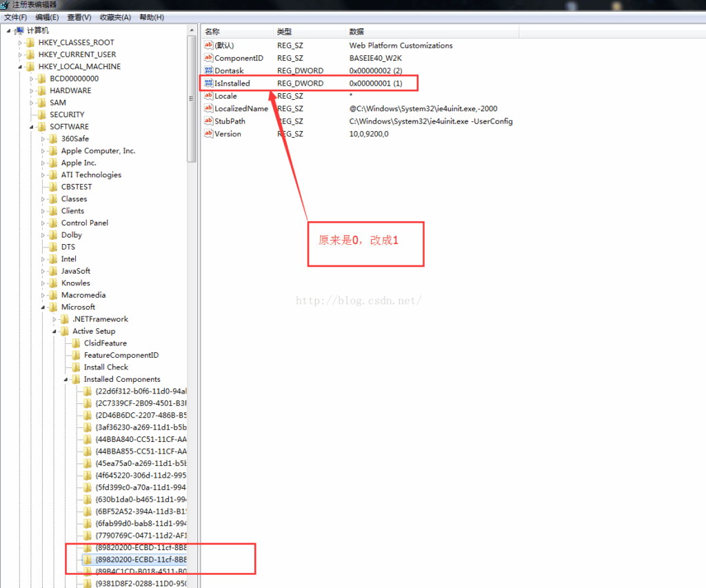706x588 pixels.
Task: Select the Apple Computer, Inc. key
Action: 98,151
